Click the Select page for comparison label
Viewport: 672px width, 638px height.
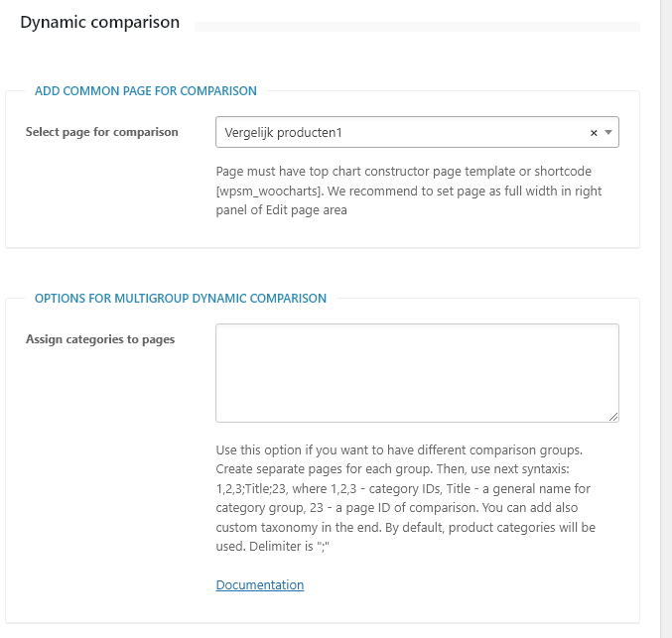coord(102,132)
